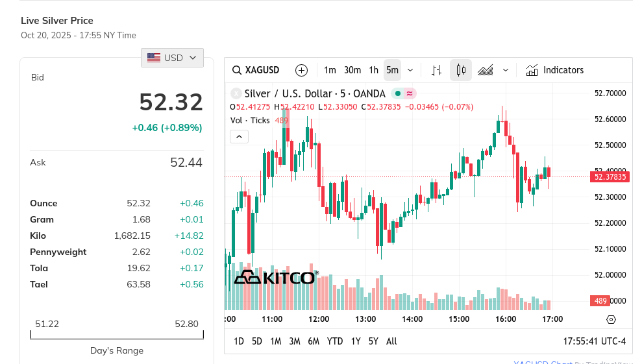Collapse the chart legend with the up chevron
Image resolution: width=642 pixels, height=364 pixels.
point(239,137)
